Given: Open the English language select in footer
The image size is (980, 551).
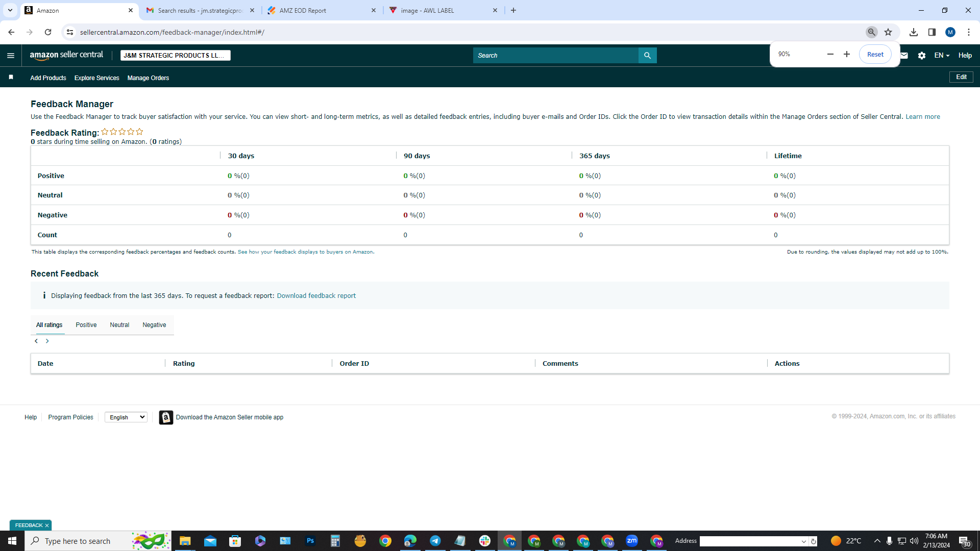Looking at the screenshot, I should [126, 417].
